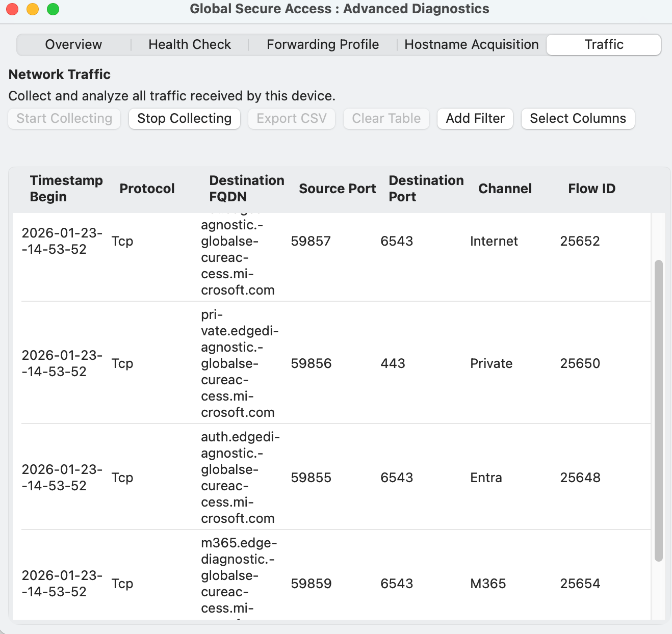This screenshot has height=634, width=672.
Task: Switch to the Overview tab
Action: pos(73,45)
